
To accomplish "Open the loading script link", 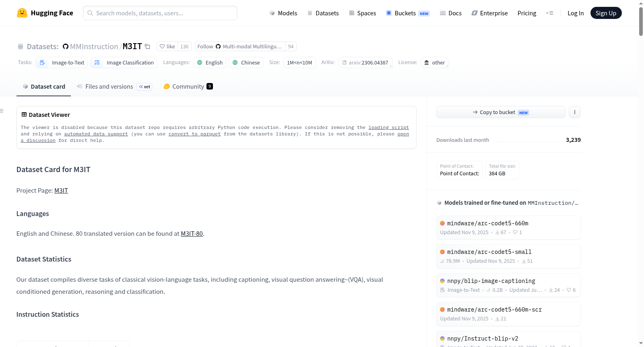I will click(x=388, y=127).
